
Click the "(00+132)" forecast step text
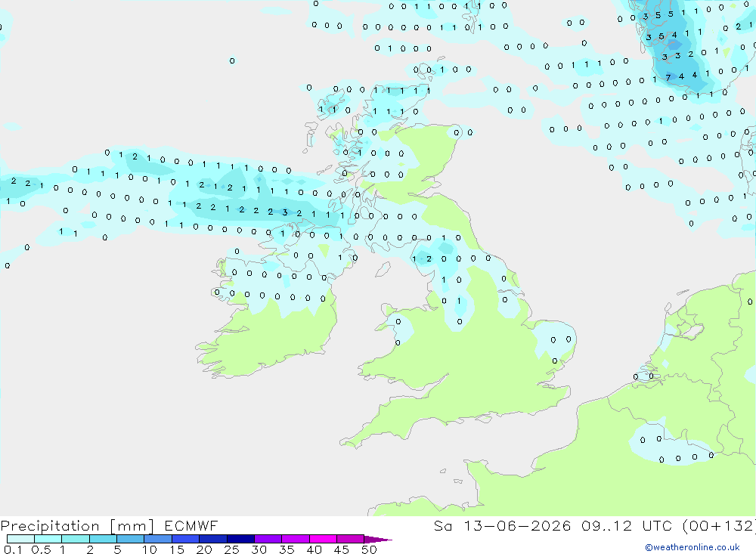pyautogui.click(x=719, y=525)
